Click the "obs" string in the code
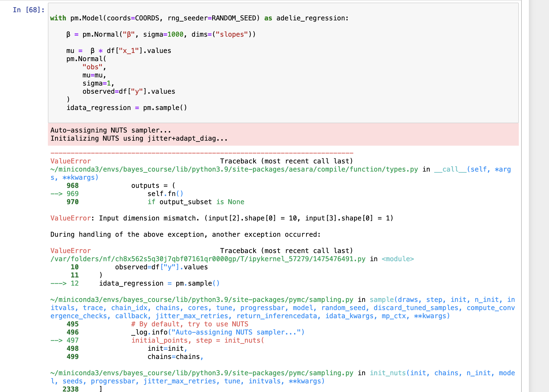The width and height of the screenshot is (549, 392). coord(92,67)
